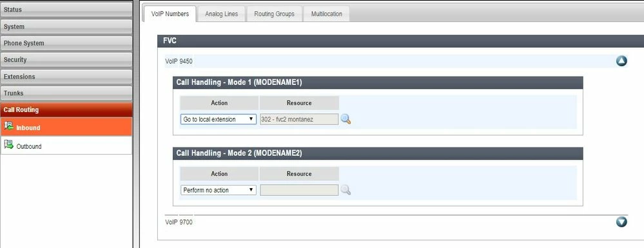This screenshot has width=644, height=248.
Task: Click the '302 - fvc2 montanez' resource field
Action: [299, 119]
